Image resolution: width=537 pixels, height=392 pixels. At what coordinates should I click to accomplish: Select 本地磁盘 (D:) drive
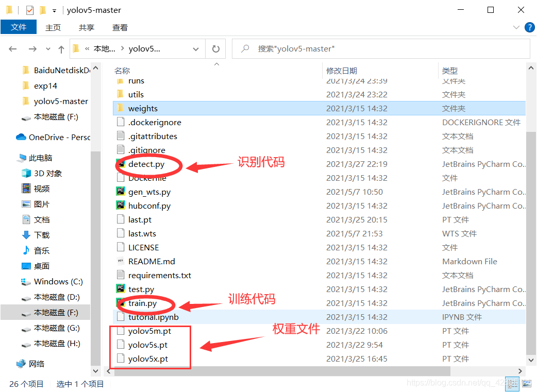51,297
